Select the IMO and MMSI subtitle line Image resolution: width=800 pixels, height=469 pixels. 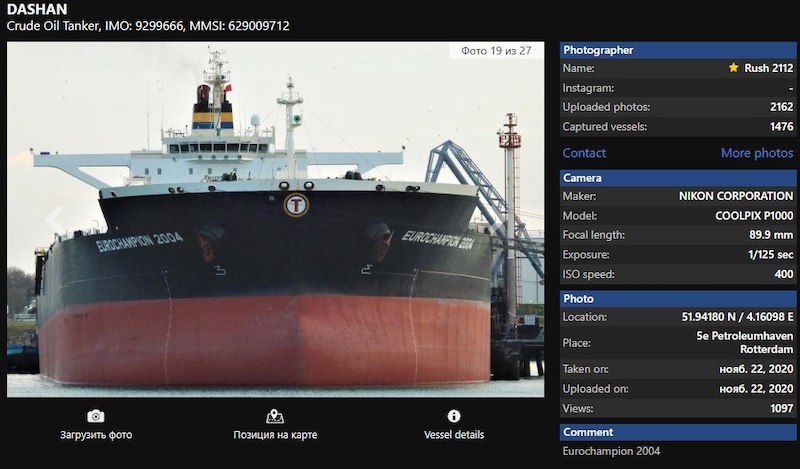(148, 26)
